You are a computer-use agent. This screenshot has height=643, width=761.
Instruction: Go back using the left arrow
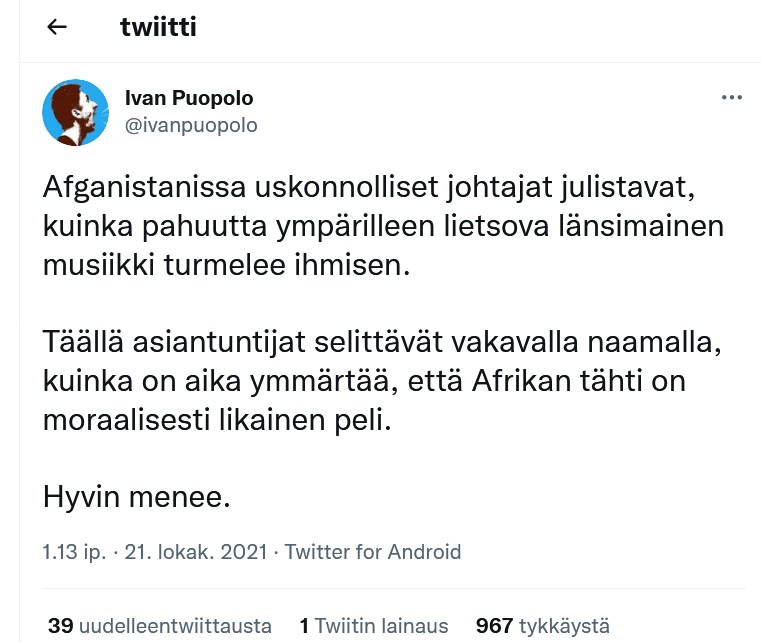tap(57, 28)
